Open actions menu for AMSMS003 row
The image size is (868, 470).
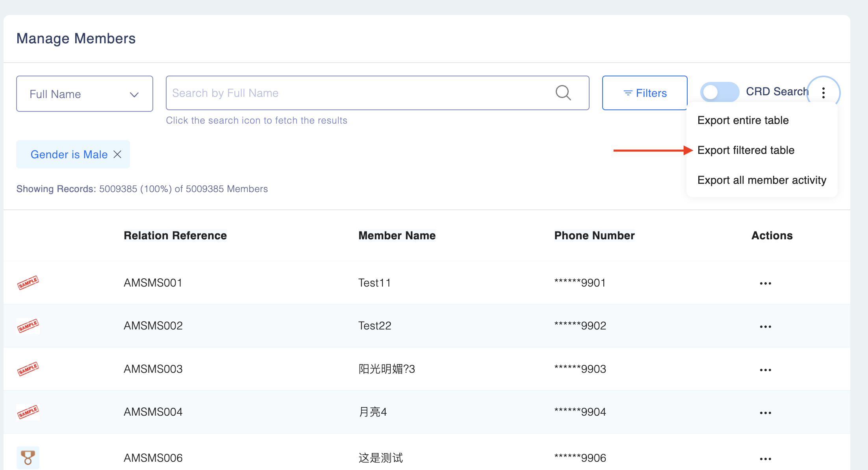[765, 370]
